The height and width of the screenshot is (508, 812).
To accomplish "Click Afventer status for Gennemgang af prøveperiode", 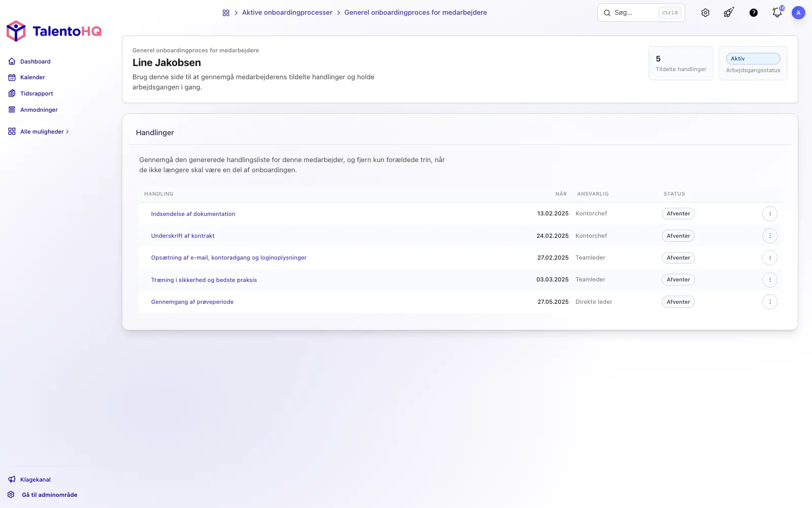I will click(678, 302).
